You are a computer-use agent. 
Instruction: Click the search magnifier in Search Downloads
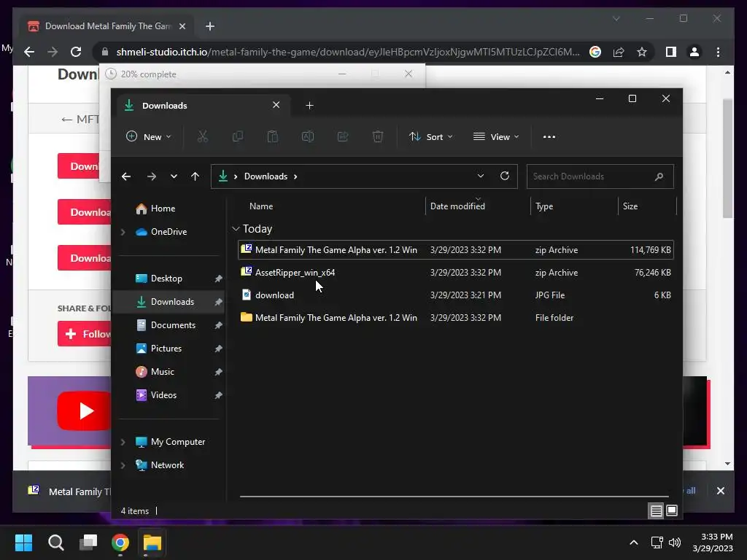click(x=659, y=176)
